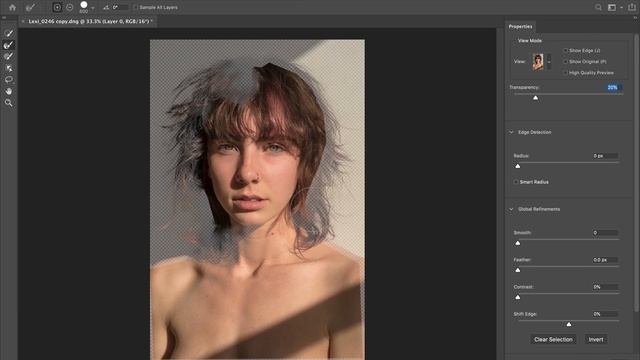The image size is (640, 360).
Task: Click the Contrast value field
Action: click(x=605, y=287)
